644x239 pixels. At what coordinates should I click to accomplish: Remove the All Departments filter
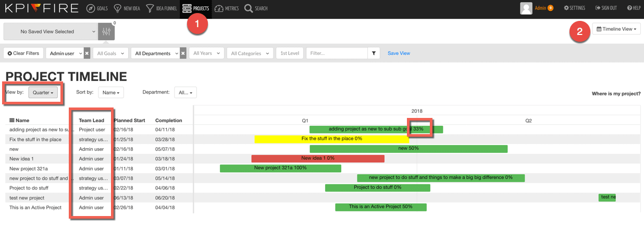click(183, 53)
